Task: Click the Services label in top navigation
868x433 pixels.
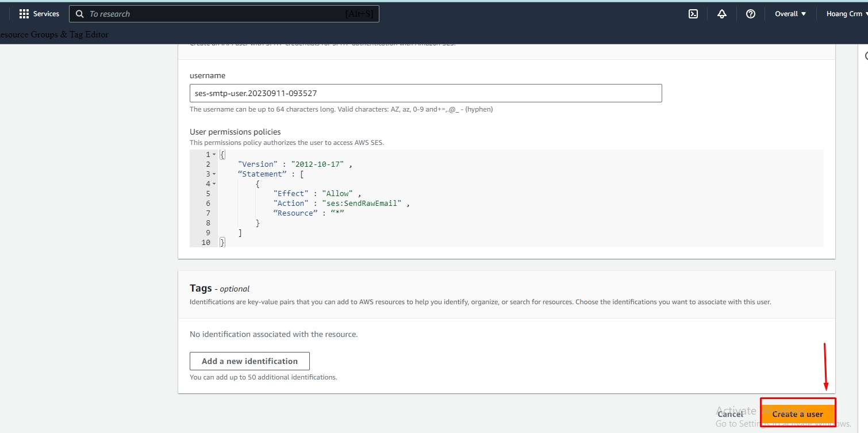Action: click(46, 14)
